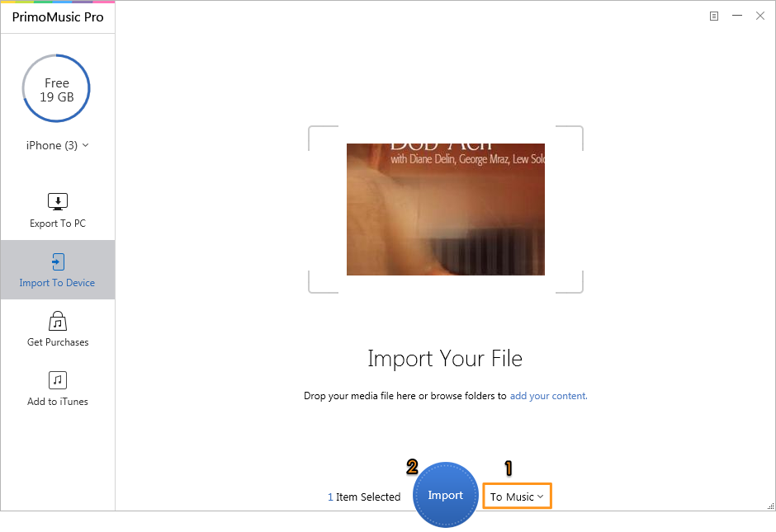Click the blue Import button
This screenshot has width=776, height=532.
coord(446,495)
